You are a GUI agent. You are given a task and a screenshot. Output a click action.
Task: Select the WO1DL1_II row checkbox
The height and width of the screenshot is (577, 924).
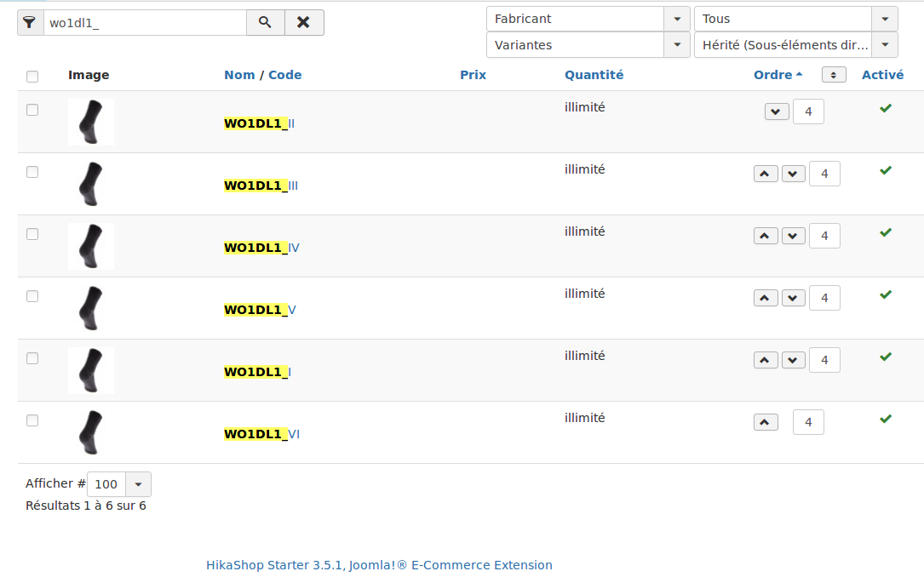pyautogui.click(x=32, y=110)
